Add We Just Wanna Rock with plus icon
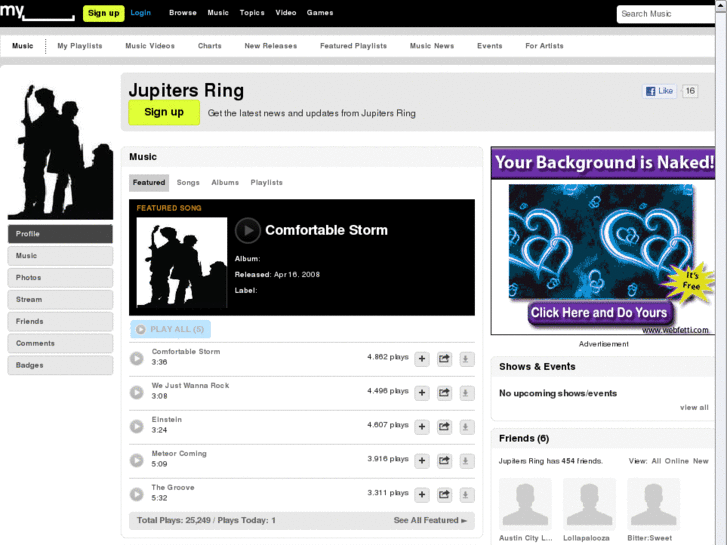727x545 pixels. tap(422, 393)
